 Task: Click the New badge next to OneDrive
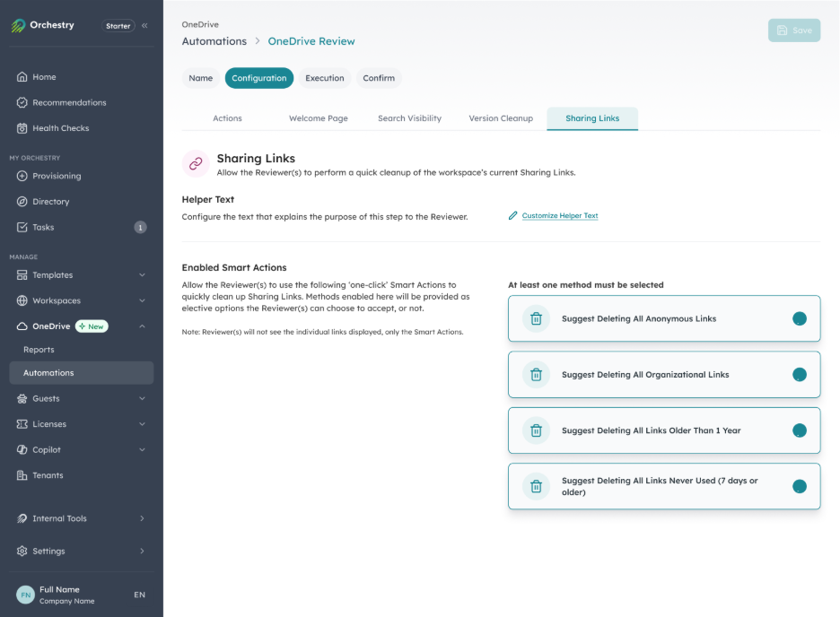pyautogui.click(x=92, y=326)
